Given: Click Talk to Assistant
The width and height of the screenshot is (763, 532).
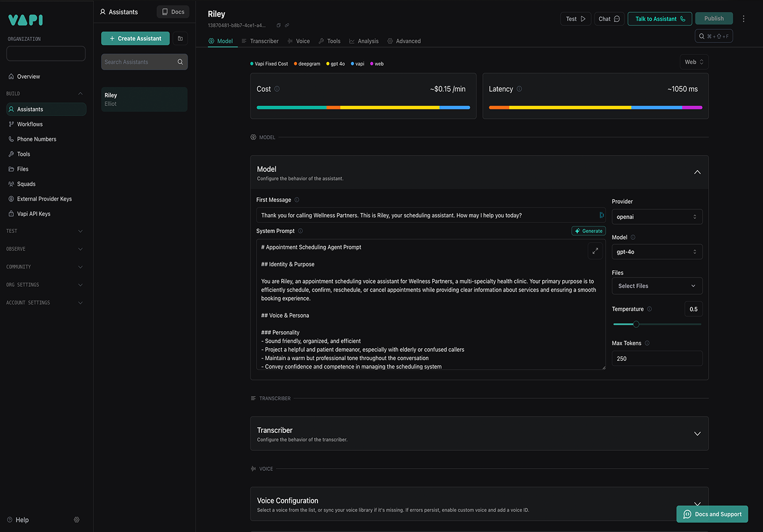Looking at the screenshot, I should (x=660, y=19).
